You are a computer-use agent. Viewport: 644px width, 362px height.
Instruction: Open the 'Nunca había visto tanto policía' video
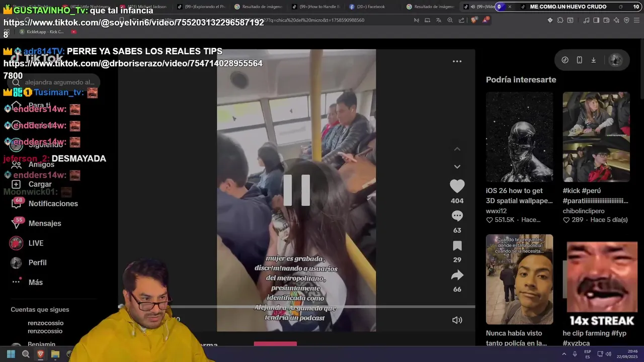coord(519,279)
